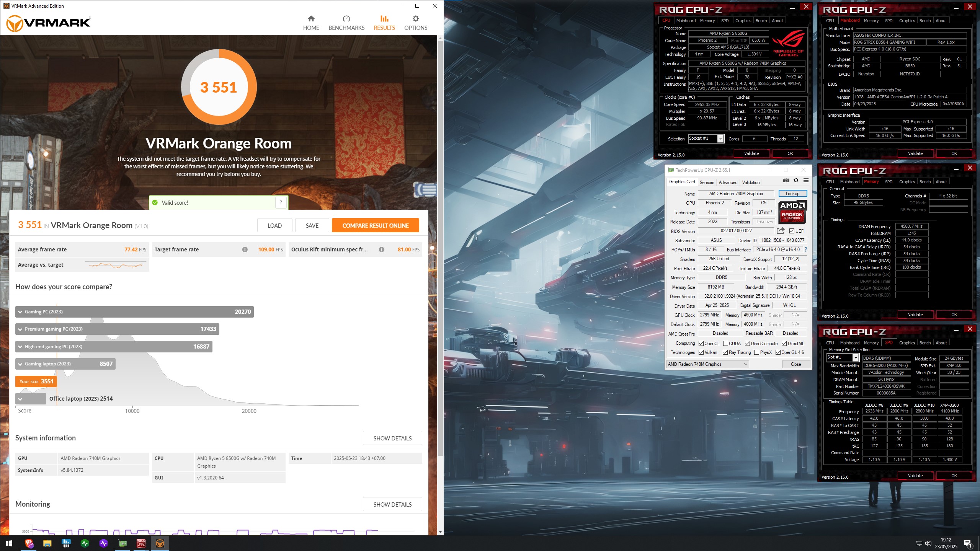Image resolution: width=980 pixels, height=551 pixels.
Task: Expand the Premium gaming PC (2023) bar
Action: click(117, 329)
